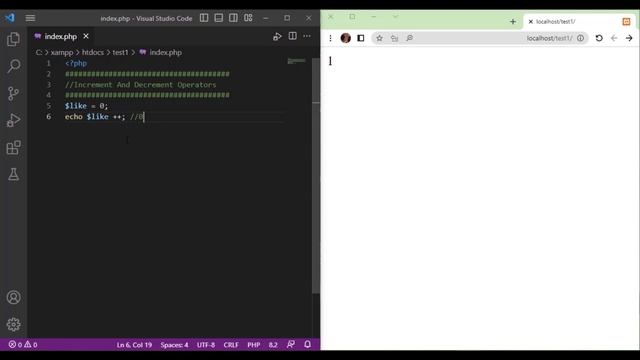
Task: Open the Search view in activity bar
Action: point(13,66)
